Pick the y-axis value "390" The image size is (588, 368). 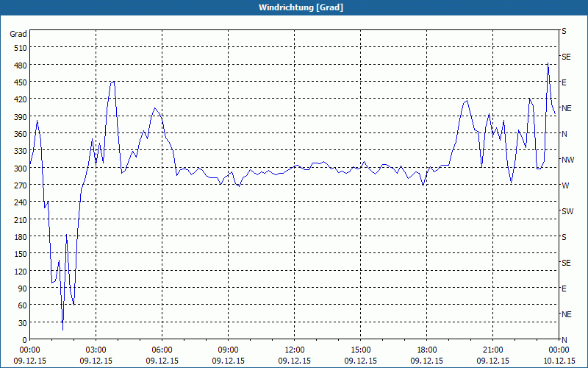click(21, 117)
